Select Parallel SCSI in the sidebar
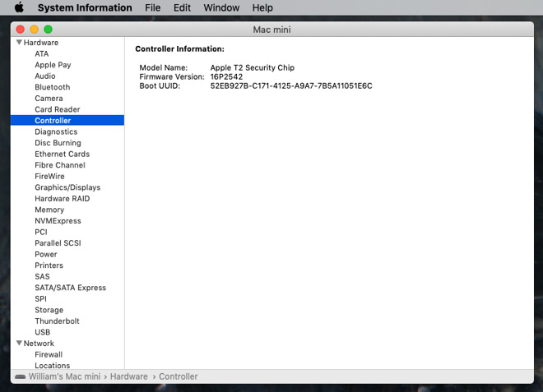The height and width of the screenshot is (392, 543). 58,243
